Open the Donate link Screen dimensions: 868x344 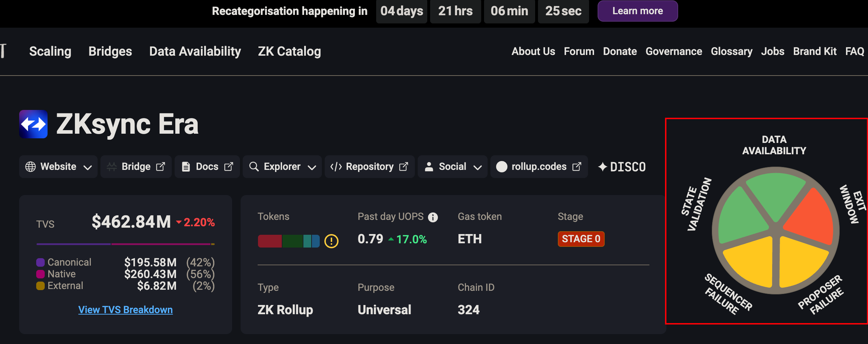pyautogui.click(x=620, y=51)
